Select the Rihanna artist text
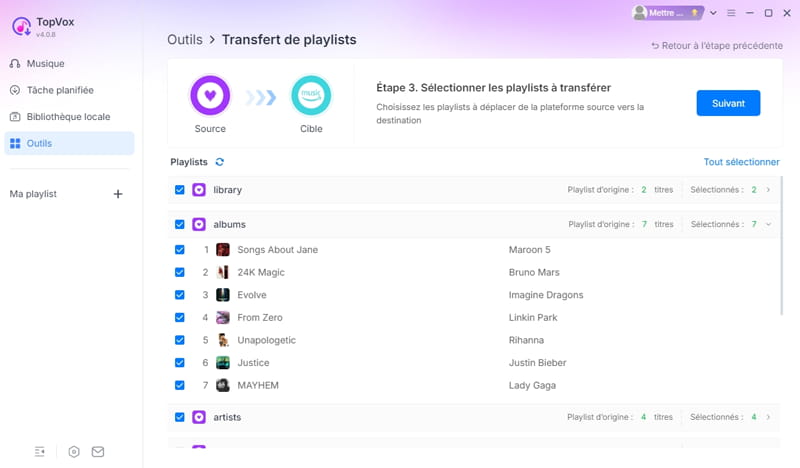This screenshot has height=468, width=800. point(527,340)
